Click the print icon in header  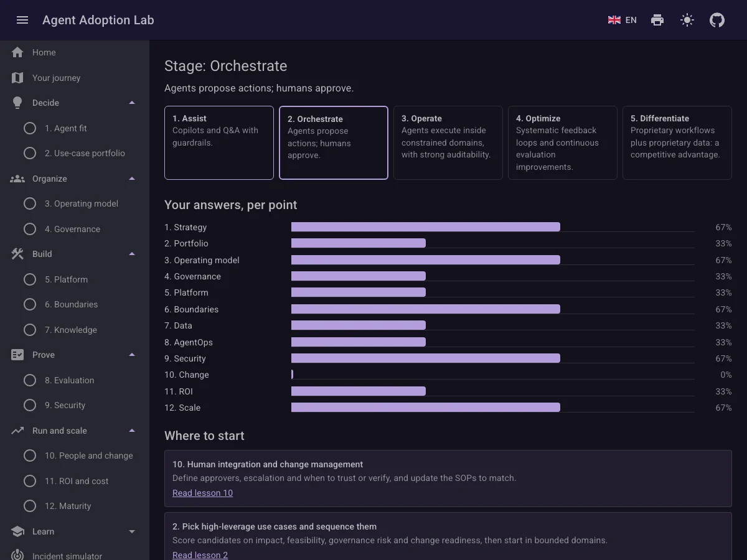pos(657,20)
